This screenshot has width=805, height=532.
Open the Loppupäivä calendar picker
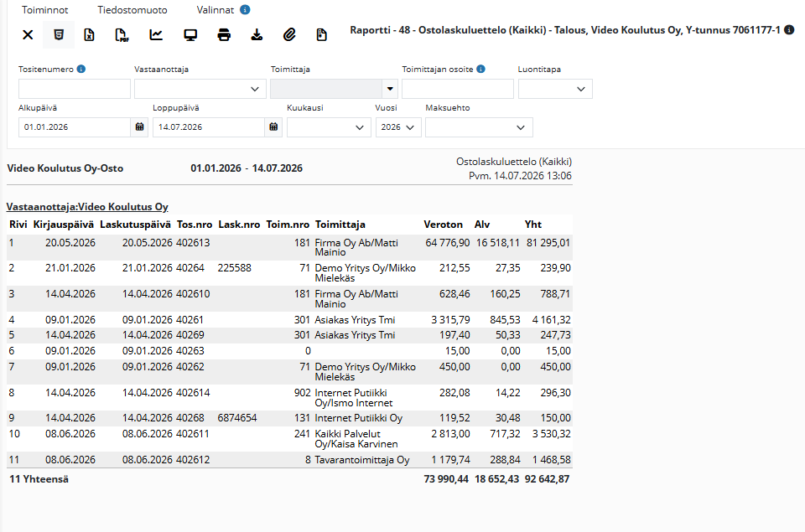(273, 127)
